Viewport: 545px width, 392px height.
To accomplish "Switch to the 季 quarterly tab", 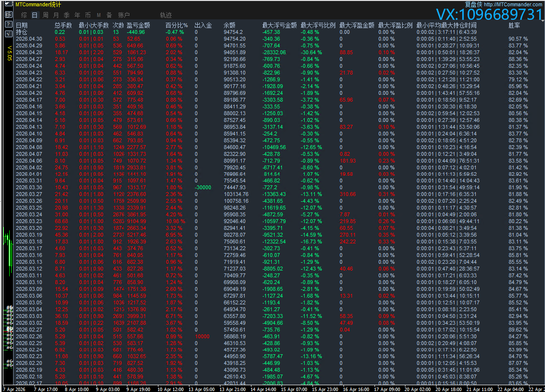I will point(66,15).
